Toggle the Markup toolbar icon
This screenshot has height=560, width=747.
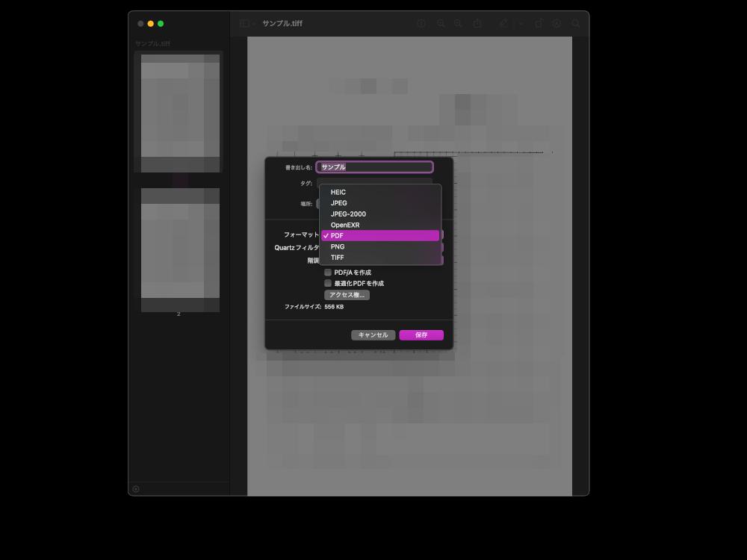[557, 23]
